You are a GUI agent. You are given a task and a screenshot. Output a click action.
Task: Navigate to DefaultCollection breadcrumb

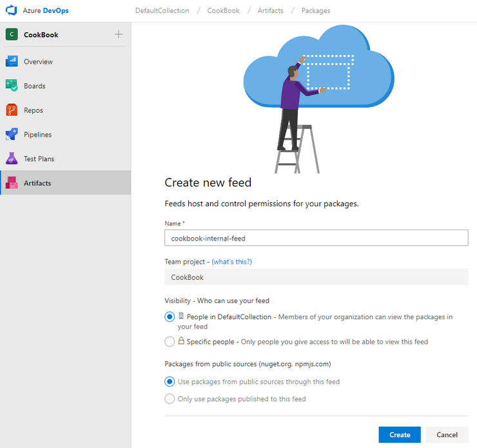coord(162,11)
